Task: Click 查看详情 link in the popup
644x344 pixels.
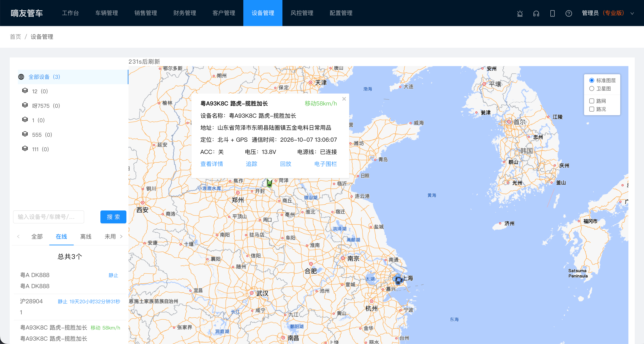Action: click(x=211, y=164)
